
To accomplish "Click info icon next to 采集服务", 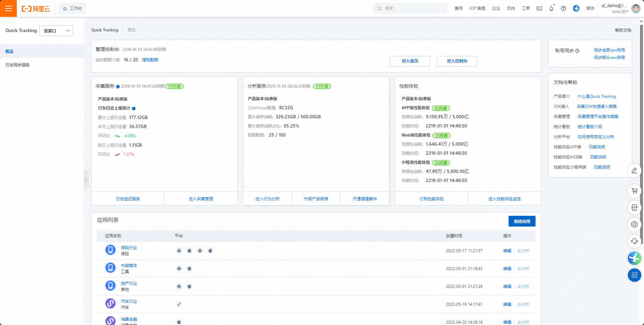I will point(118,87).
